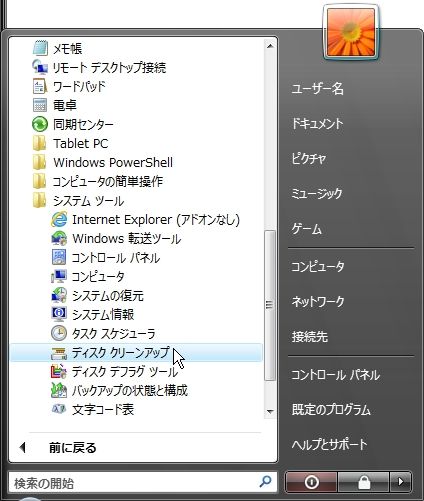Expand the コンピュータの簡単操作 folder
This screenshot has width=424, height=501.
point(98,181)
